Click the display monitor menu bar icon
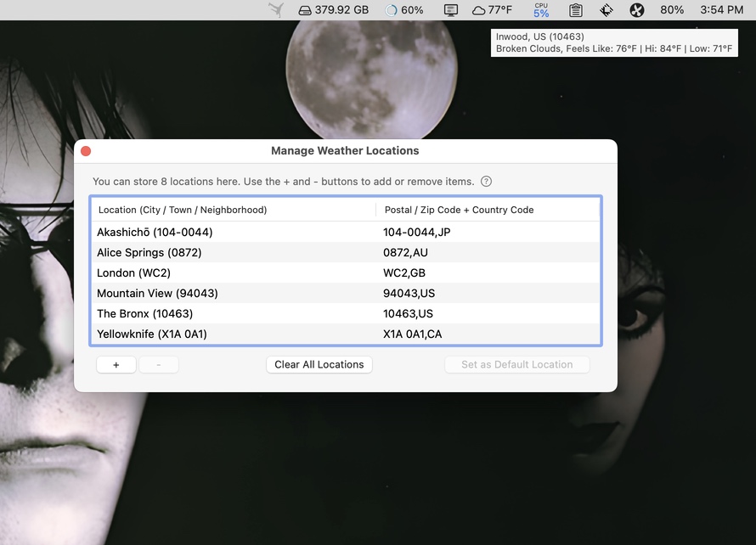 point(450,10)
